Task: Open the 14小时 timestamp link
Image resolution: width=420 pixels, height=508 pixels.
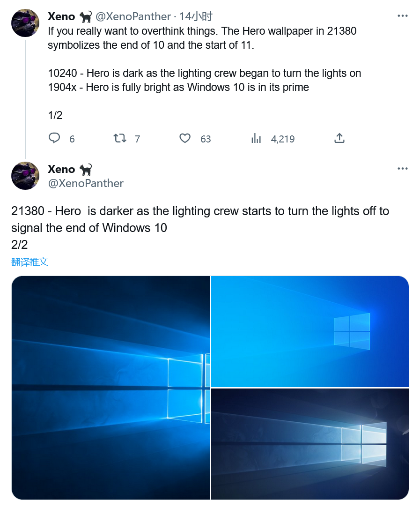Action: point(196,16)
